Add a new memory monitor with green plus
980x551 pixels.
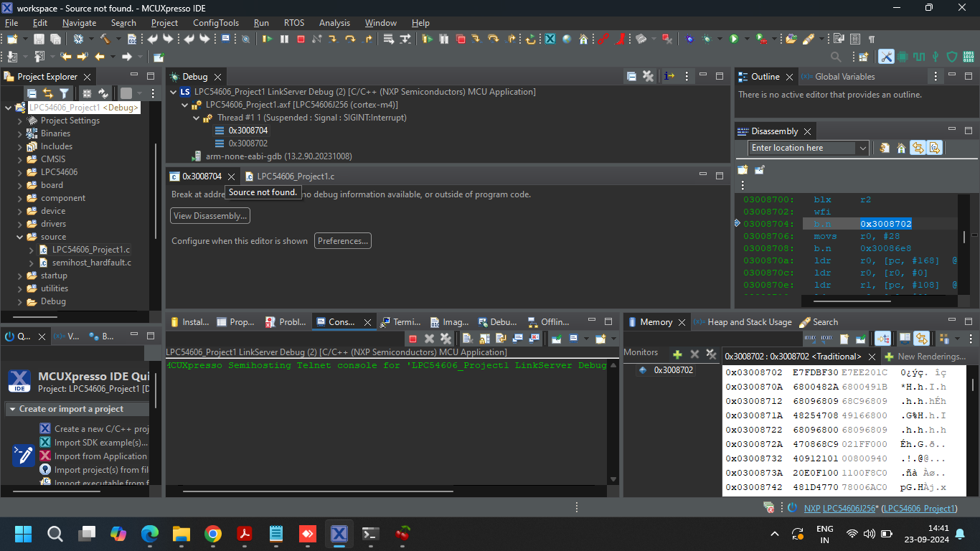[x=677, y=353]
